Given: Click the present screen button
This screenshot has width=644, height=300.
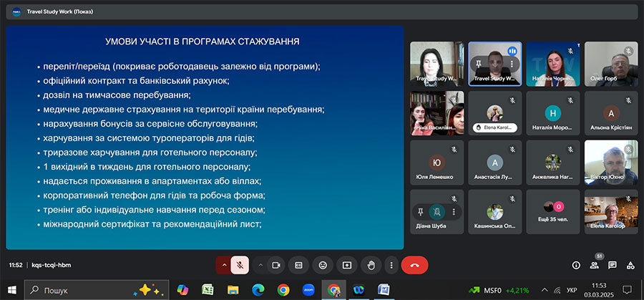Looking at the screenshot, I should tap(347, 265).
